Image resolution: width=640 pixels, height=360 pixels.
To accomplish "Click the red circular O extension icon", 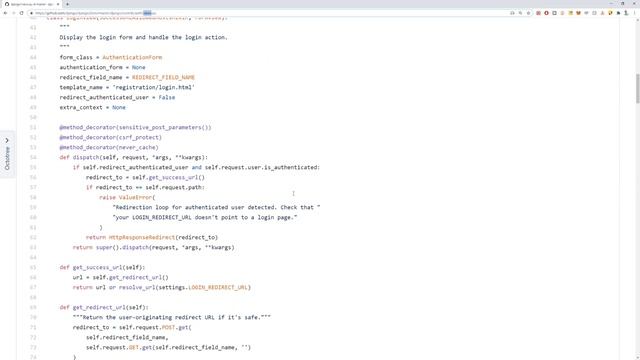I will 546,13.
